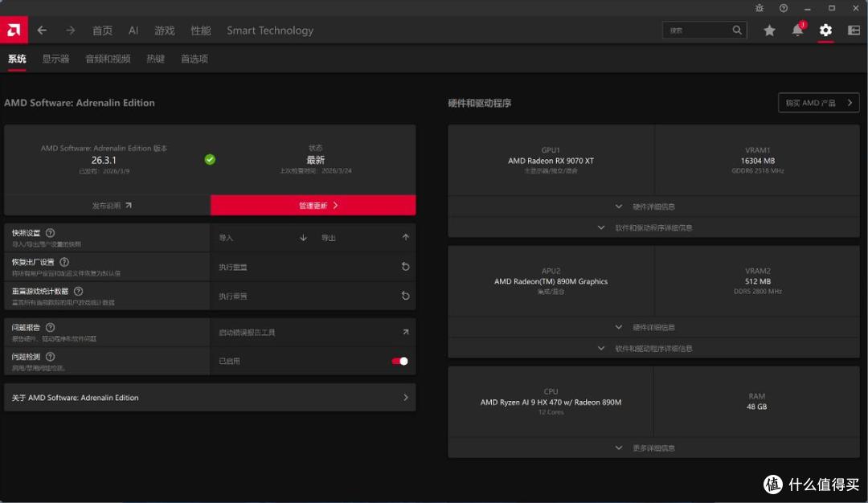
Task: Open the 性能 menu
Action: (201, 31)
